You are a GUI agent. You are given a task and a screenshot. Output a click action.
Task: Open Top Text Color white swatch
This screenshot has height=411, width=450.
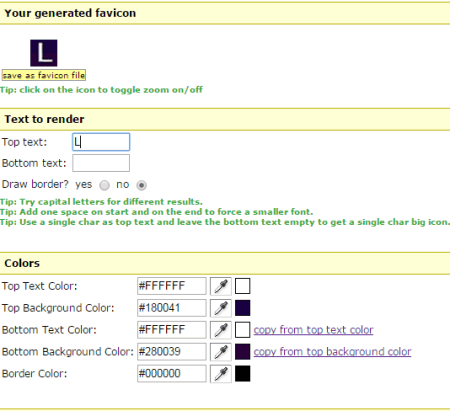point(243,286)
